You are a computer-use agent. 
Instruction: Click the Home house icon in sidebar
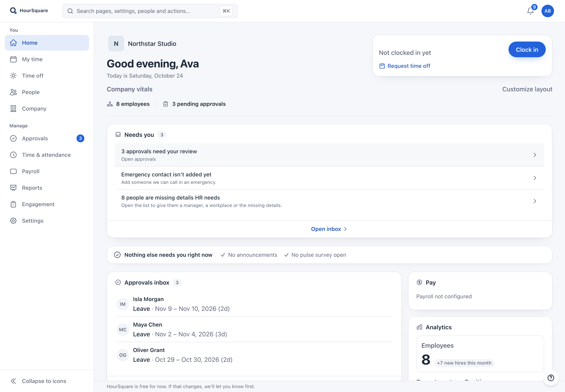point(13,43)
